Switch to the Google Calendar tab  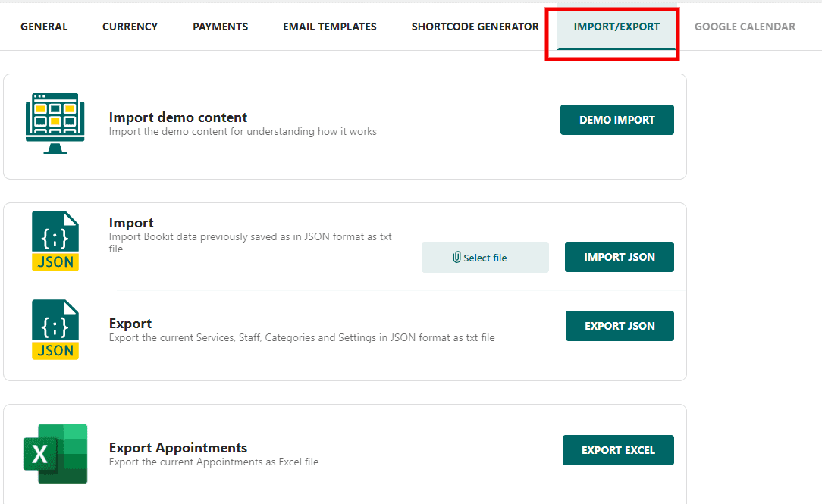coord(745,27)
